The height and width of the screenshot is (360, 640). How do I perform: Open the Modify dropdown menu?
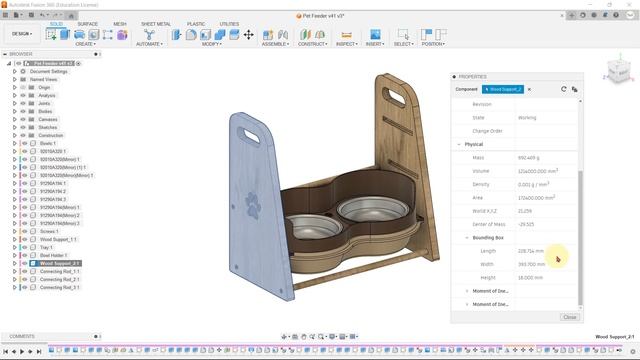[x=211, y=44]
